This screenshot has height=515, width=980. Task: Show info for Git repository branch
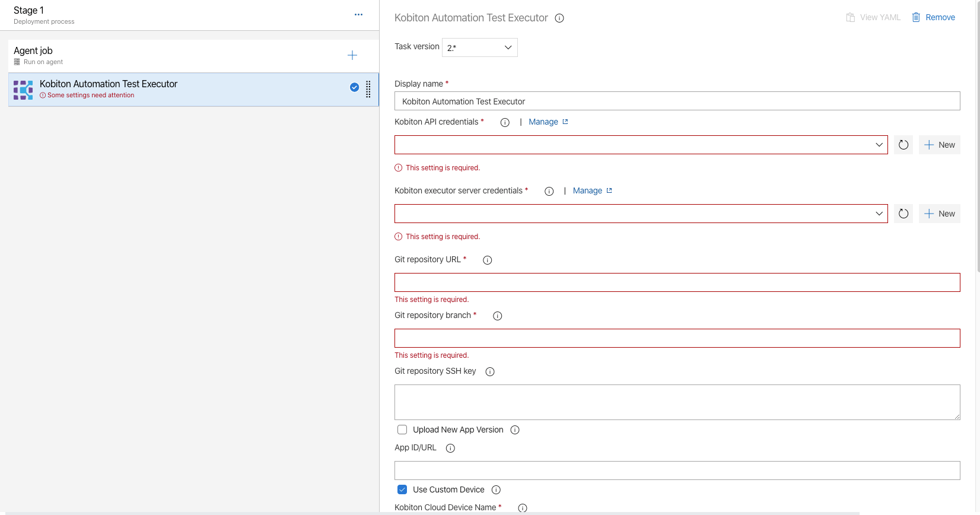[x=498, y=316]
